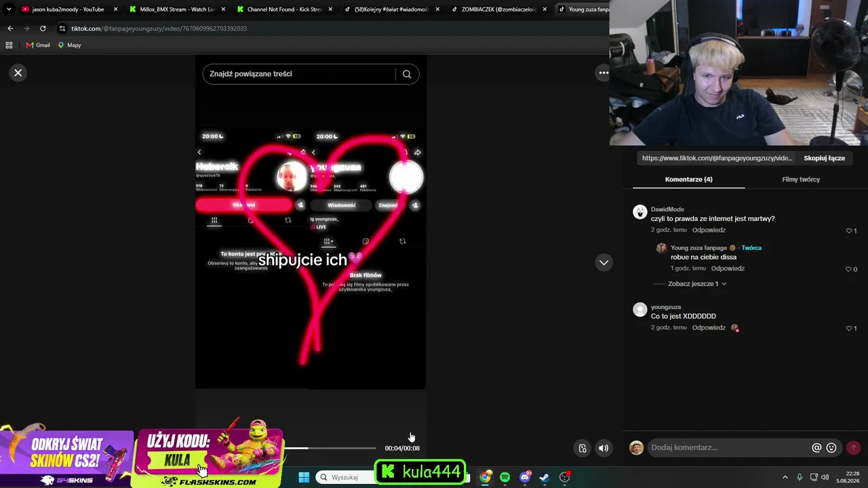The height and width of the screenshot is (488, 868).
Task: Click the browser forward arrow
Action: (26, 28)
